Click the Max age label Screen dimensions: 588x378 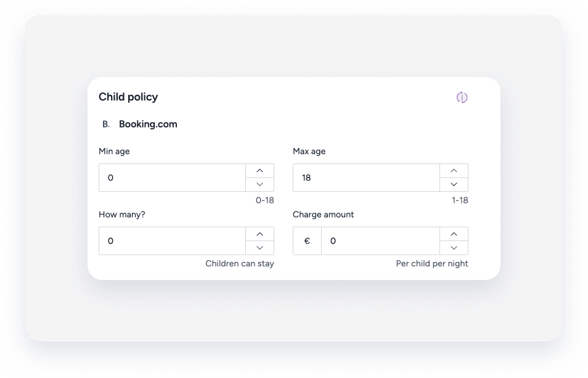[x=309, y=151]
